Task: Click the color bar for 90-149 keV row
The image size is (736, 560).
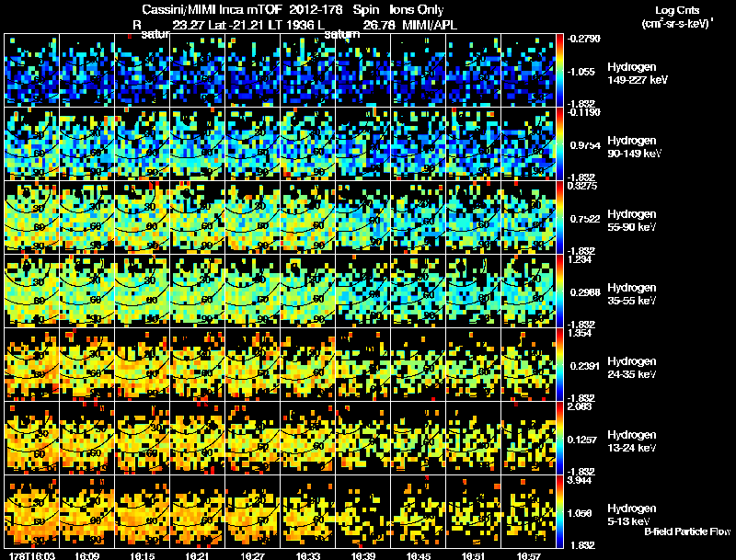Action: tap(559, 144)
